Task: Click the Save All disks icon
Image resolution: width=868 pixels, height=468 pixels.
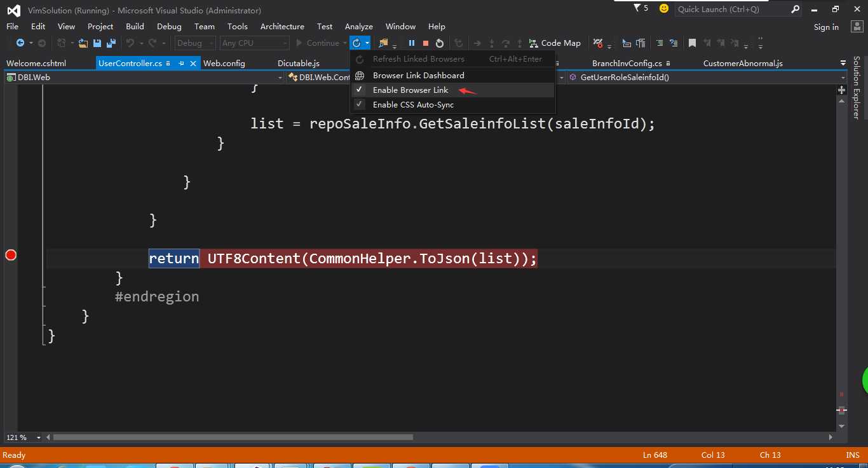Action: click(111, 43)
